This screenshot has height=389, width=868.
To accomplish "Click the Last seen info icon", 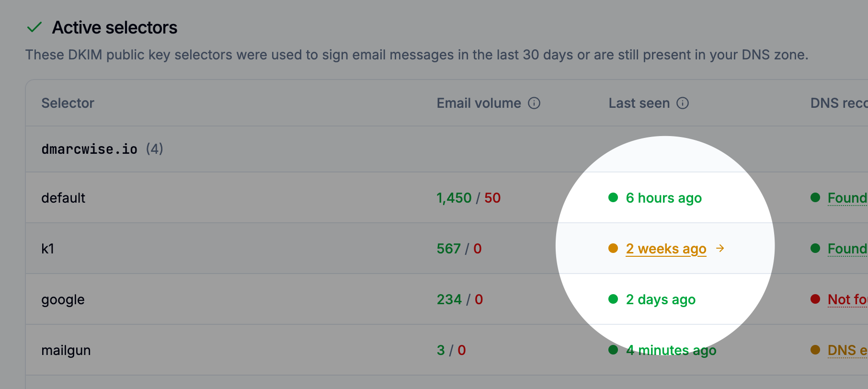I will pos(683,103).
